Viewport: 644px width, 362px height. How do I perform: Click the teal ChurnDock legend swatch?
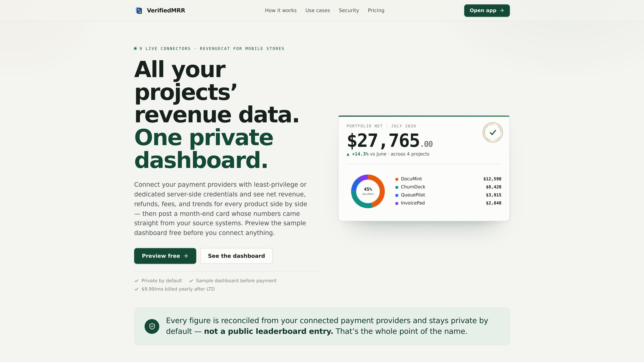pyautogui.click(x=397, y=187)
